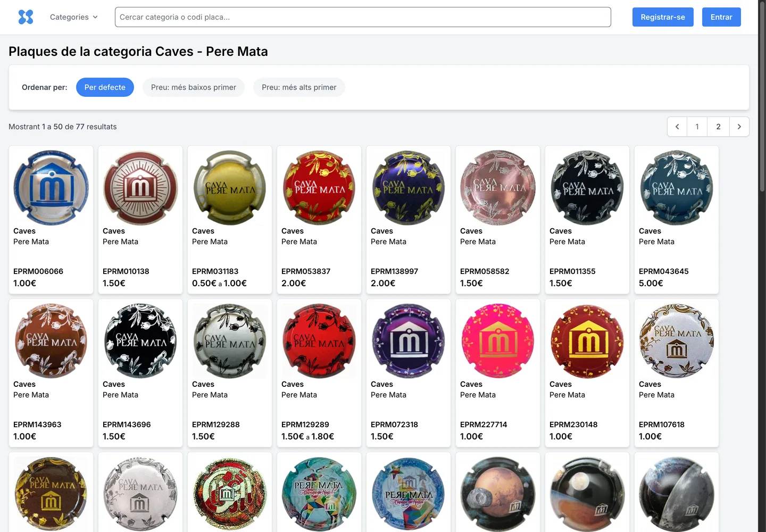Open red floral plaque image EPRM129289

tap(319, 341)
